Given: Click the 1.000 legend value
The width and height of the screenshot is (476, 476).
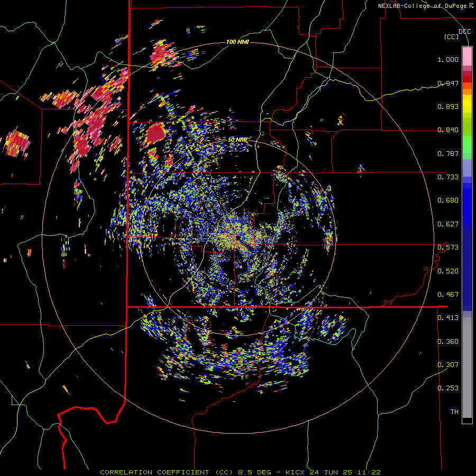Looking at the screenshot, I should pyautogui.click(x=448, y=59).
